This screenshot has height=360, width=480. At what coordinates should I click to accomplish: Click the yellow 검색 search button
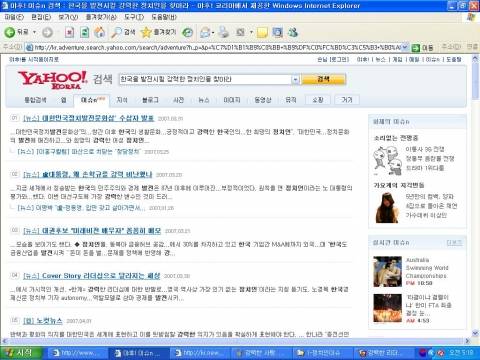[x=323, y=79]
